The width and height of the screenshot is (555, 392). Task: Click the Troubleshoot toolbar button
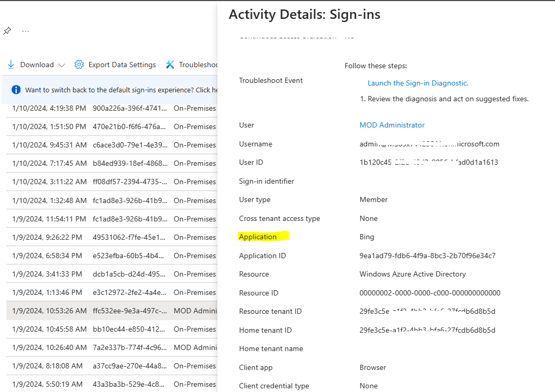click(192, 65)
